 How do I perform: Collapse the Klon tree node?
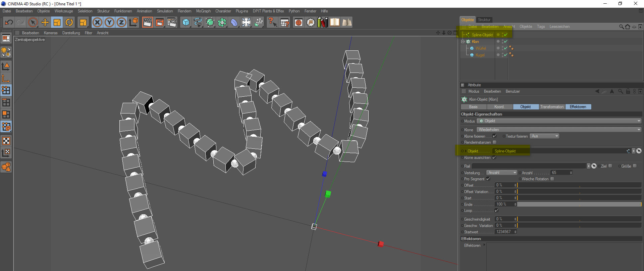[x=463, y=42]
